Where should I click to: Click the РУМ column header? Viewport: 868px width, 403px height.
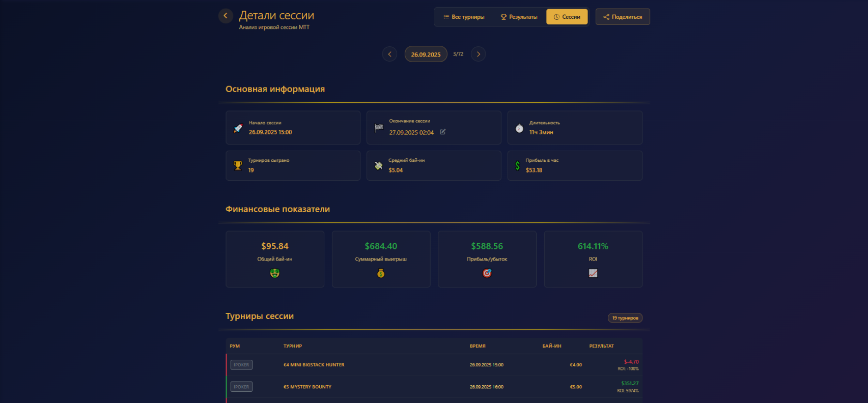pyautogui.click(x=235, y=346)
